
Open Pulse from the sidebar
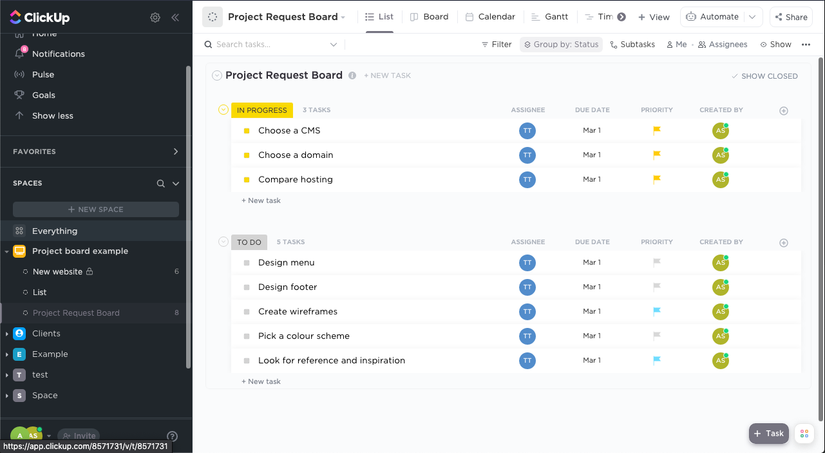point(43,74)
